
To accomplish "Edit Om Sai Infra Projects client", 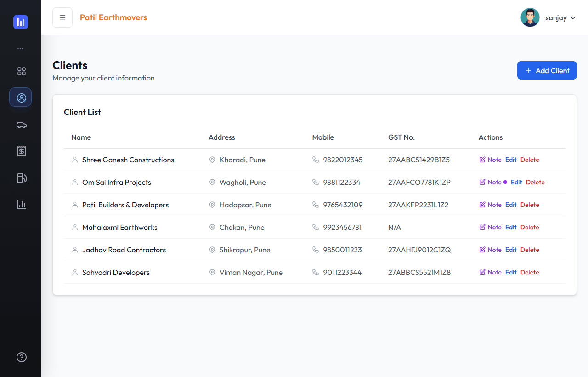I will tap(516, 182).
